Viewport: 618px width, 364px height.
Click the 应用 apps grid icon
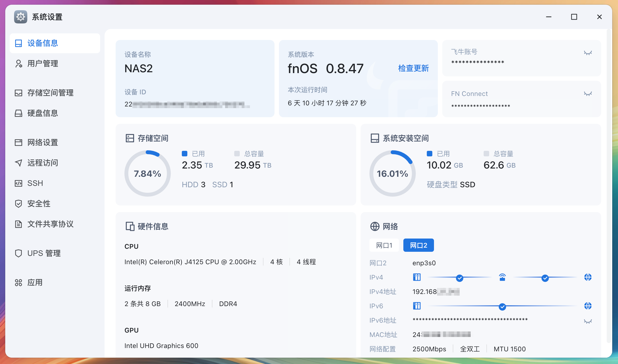tap(18, 283)
